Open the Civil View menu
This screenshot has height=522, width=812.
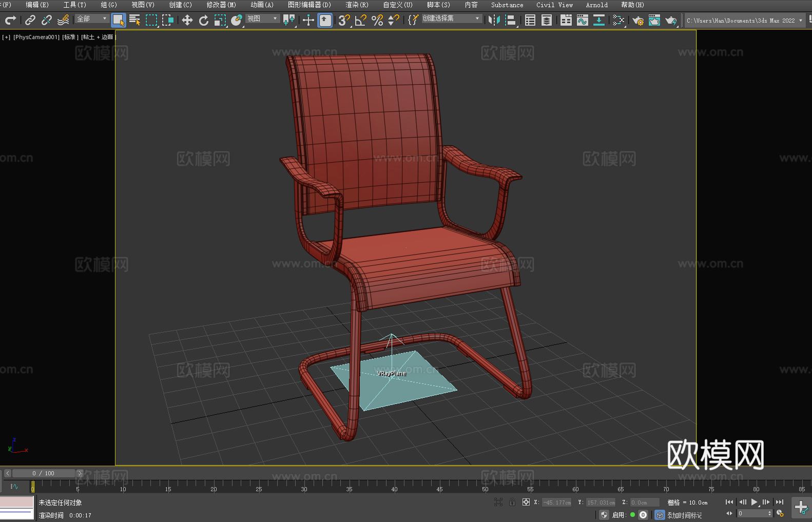555,5
